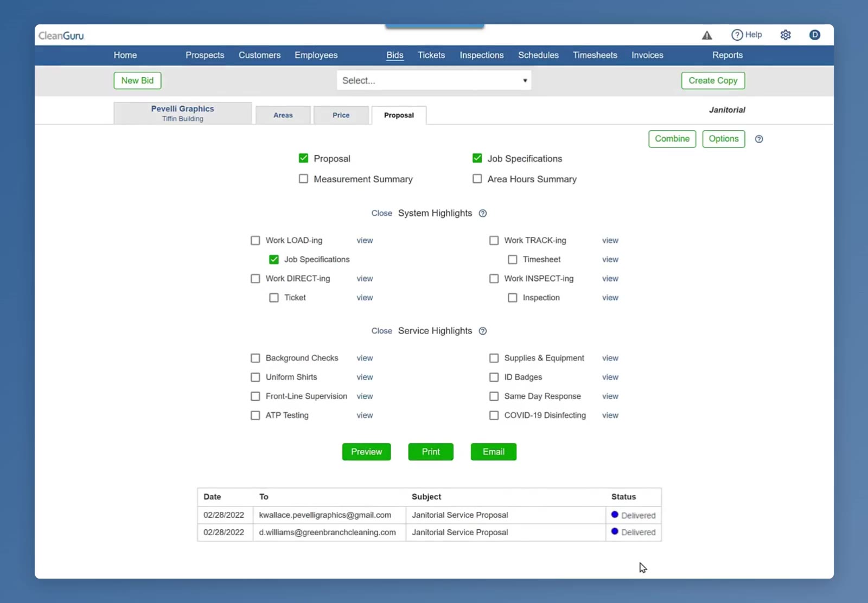Image resolution: width=868 pixels, height=603 pixels.
Task: Open Help via question mark icon
Action: click(x=737, y=35)
